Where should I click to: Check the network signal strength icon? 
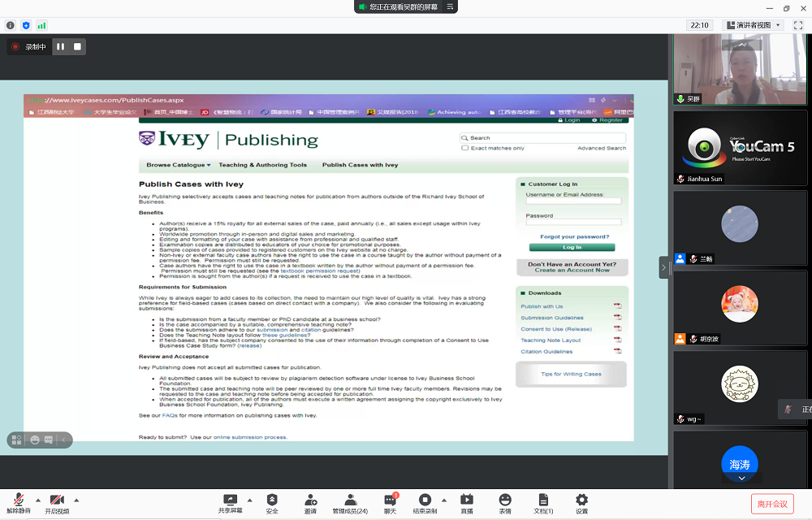click(x=41, y=25)
